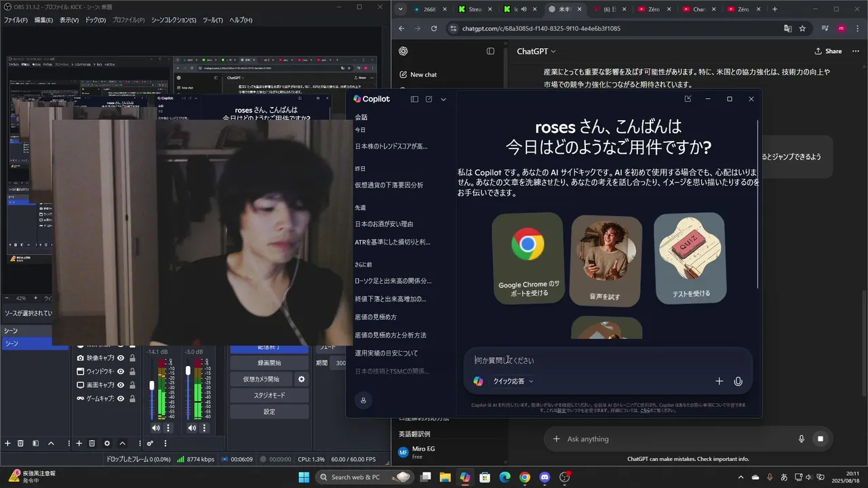Open Windows Start menu
Screen dimensions: 868x488
coord(304,477)
